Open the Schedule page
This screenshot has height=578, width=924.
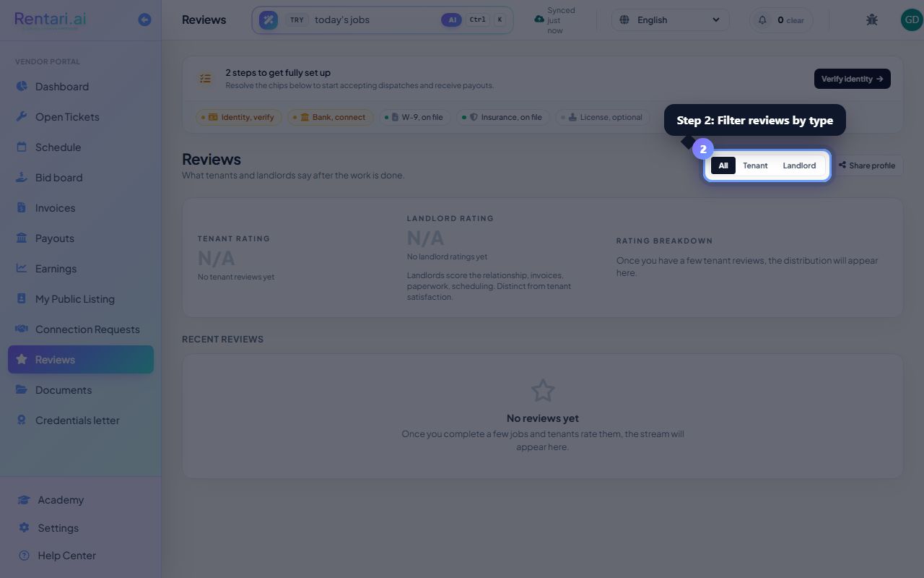pyautogui.click(x=81, y=147)
